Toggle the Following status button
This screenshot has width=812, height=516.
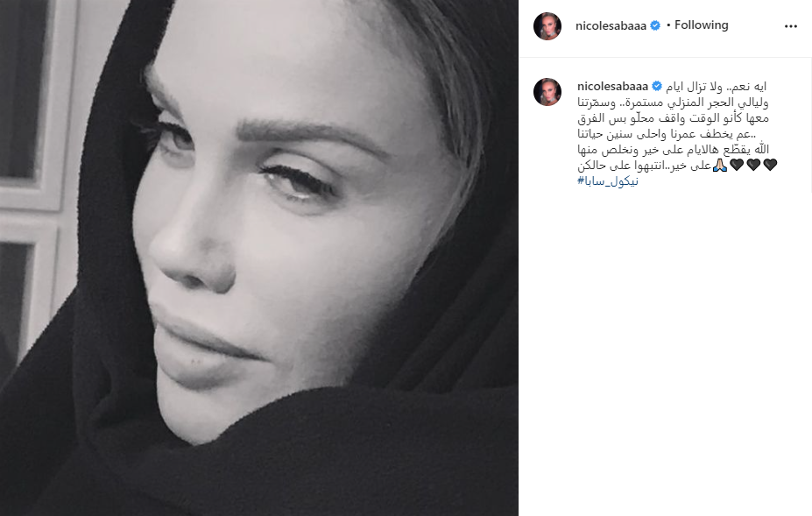(x=701, y=25)
